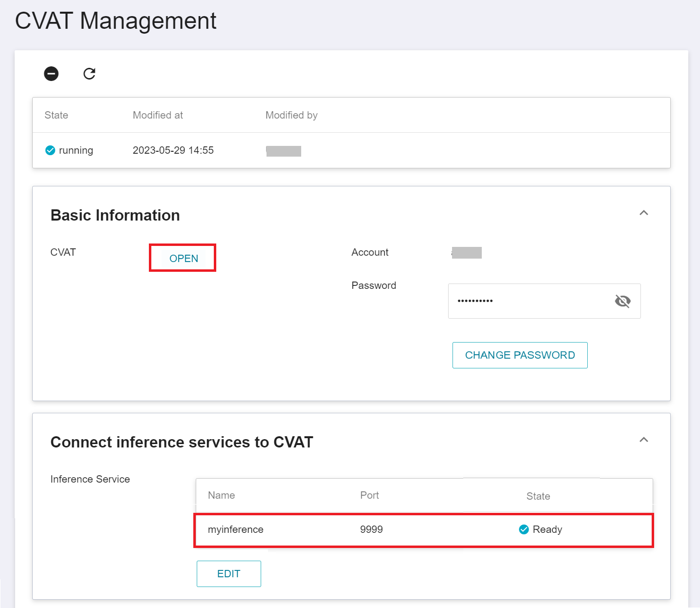
Task: Click the Name column header
Action: tap(221, 495)
